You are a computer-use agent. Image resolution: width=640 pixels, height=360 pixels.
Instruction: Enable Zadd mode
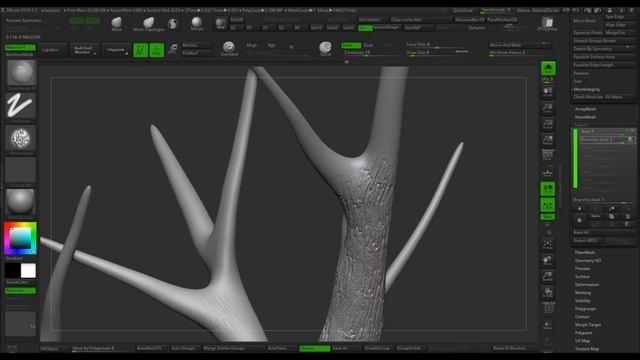pyautogui.click(x=351, y=45)
